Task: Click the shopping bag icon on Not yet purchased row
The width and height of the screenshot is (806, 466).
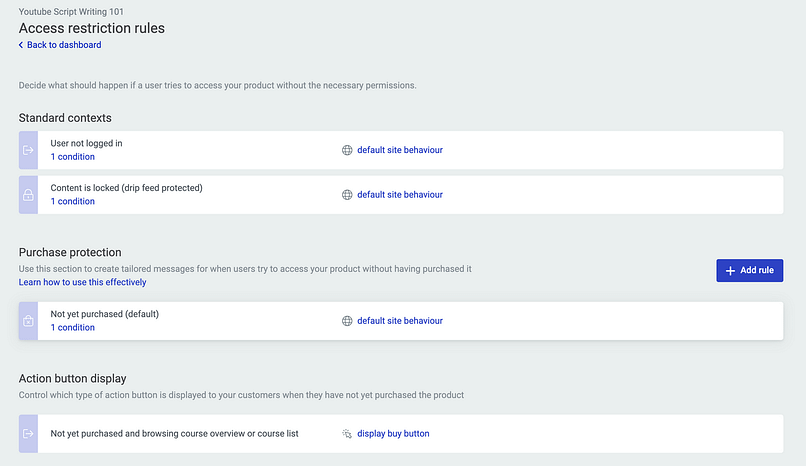Action: 28,321
